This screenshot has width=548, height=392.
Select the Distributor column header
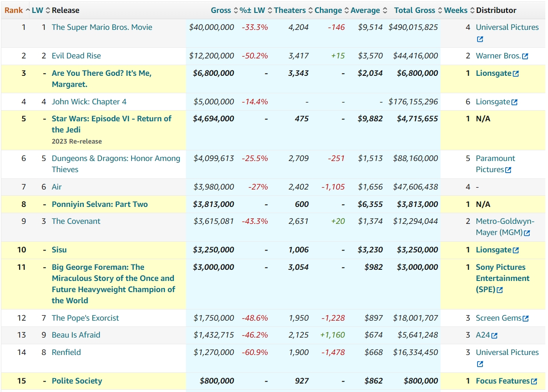[496, 10]
